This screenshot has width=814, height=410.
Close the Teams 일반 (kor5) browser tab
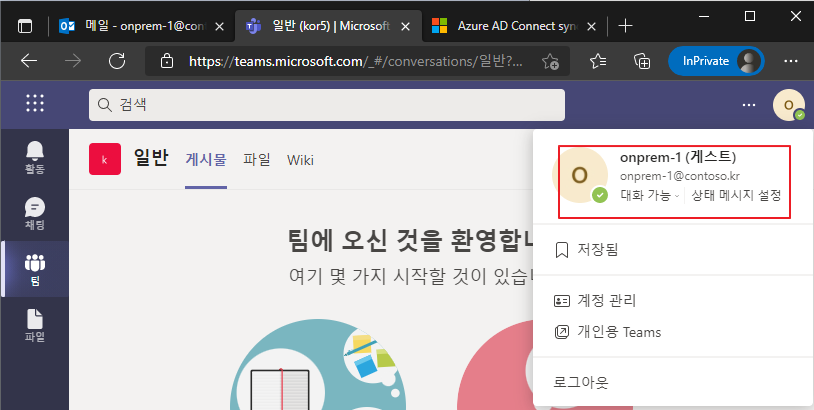[406, 26]
